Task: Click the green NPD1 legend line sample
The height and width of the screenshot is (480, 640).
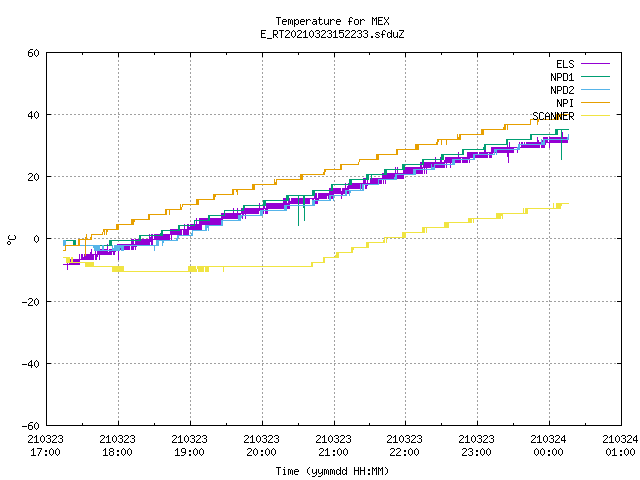Action: (x=595, y=76)
